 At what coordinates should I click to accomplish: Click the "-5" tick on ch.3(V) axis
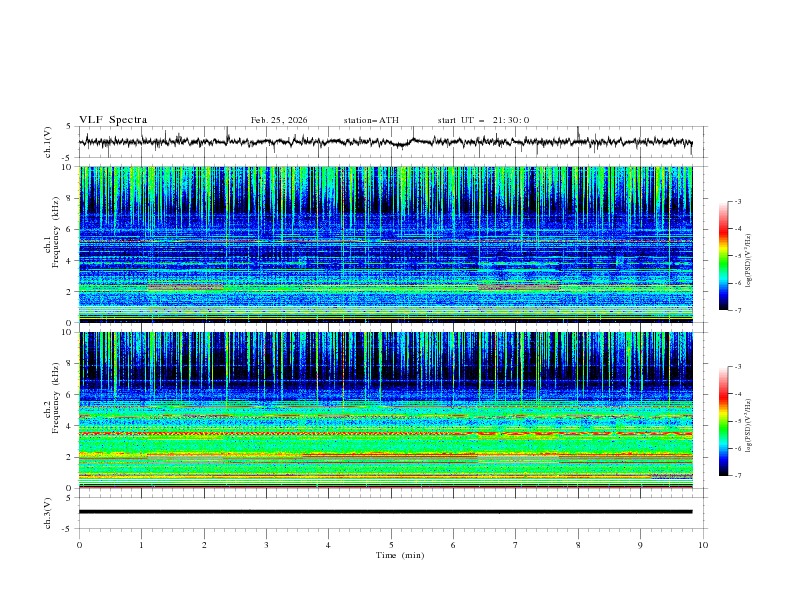(x=67, y=529)
